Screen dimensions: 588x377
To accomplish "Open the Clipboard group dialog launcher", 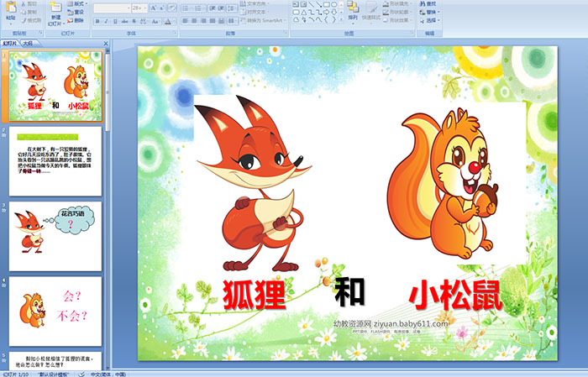I will point(41,33).
